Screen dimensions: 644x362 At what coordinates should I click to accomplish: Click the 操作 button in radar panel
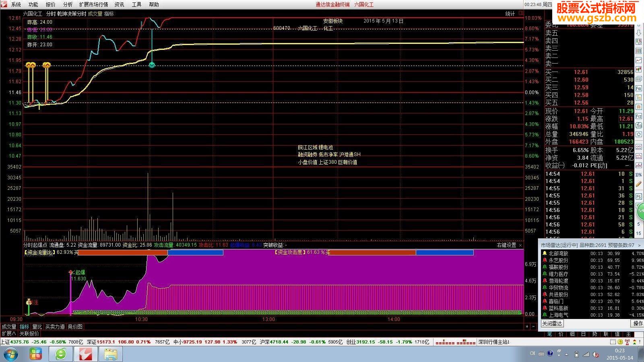point(638,323)
